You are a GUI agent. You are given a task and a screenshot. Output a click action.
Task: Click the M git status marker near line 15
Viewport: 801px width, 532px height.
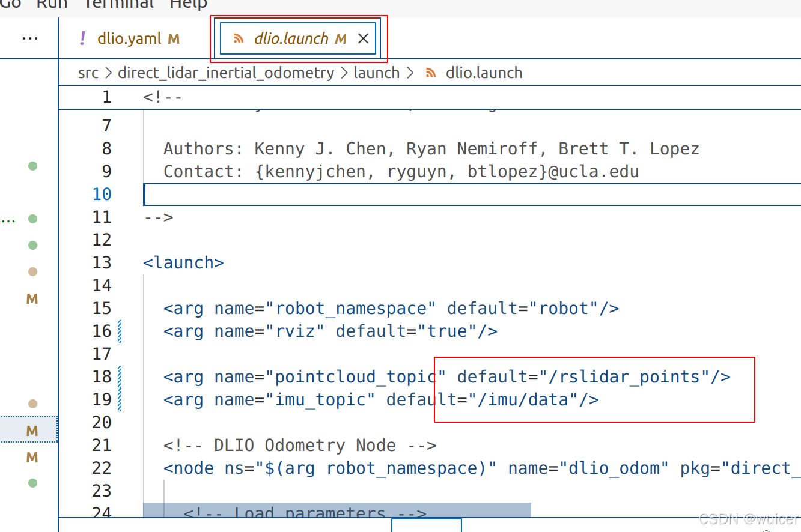click(x=31, y=298)
